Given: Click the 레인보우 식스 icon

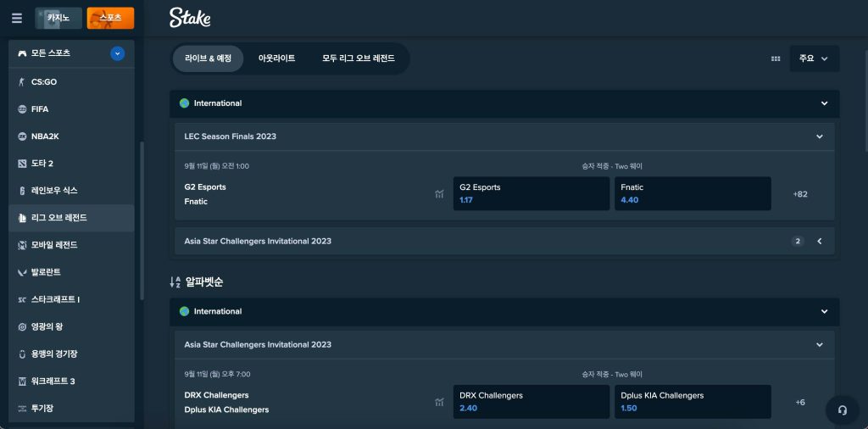Looking at the screenshot, I should (x=22, y=191).
